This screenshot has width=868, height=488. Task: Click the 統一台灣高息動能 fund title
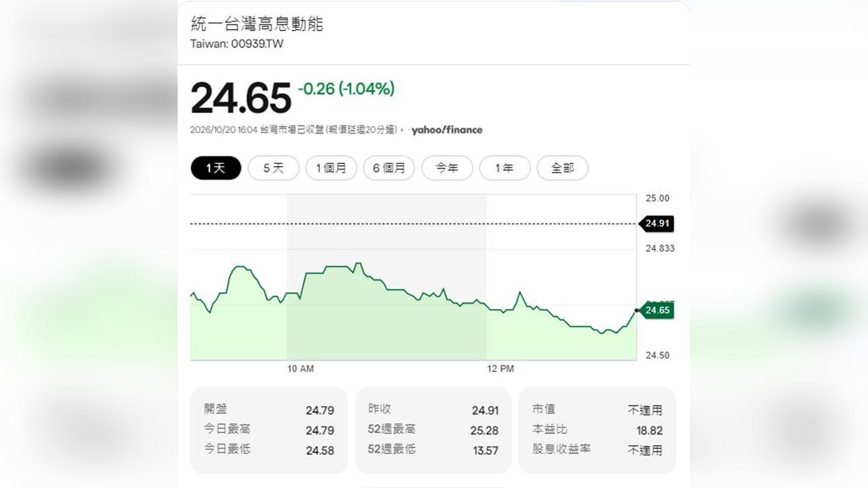[x=257, y=24]
